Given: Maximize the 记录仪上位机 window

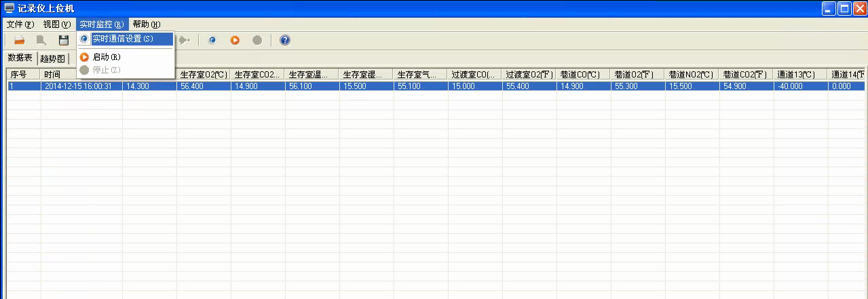Looking at the screenshot, I should click(x=843, y=8).
